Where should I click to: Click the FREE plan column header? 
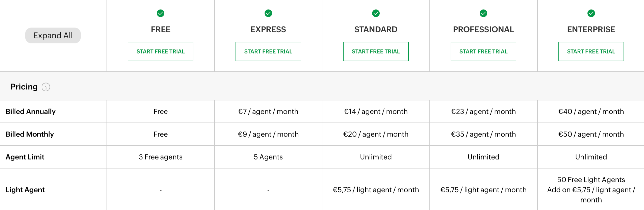(x=161, y=29)
